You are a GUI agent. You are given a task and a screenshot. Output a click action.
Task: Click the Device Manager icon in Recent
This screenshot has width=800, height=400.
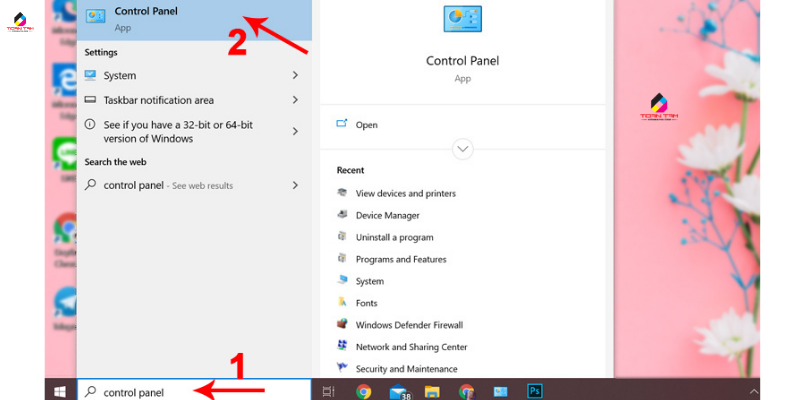pyautogui.click(x=342, y=214)
